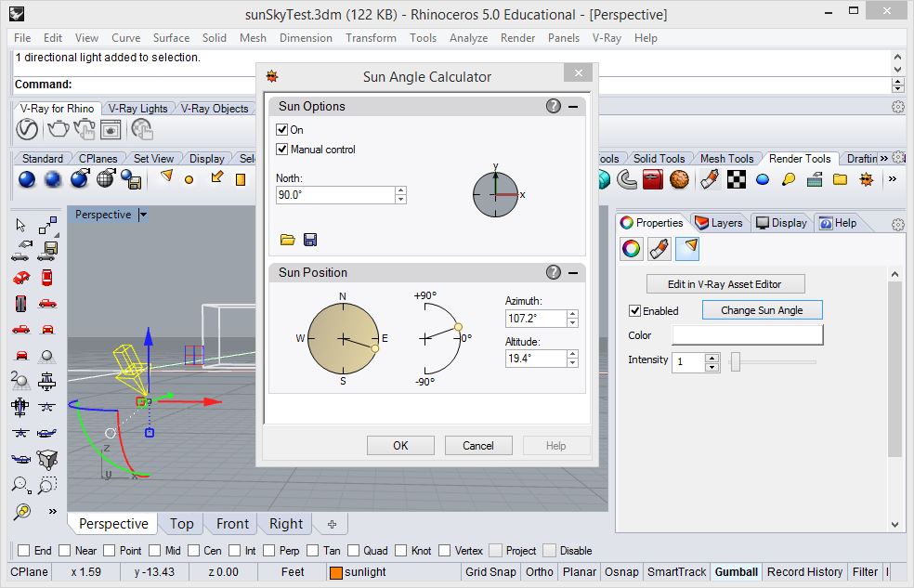Increase the North angle with the spinner
The image size is (914, 588).
tap(400, 190)
